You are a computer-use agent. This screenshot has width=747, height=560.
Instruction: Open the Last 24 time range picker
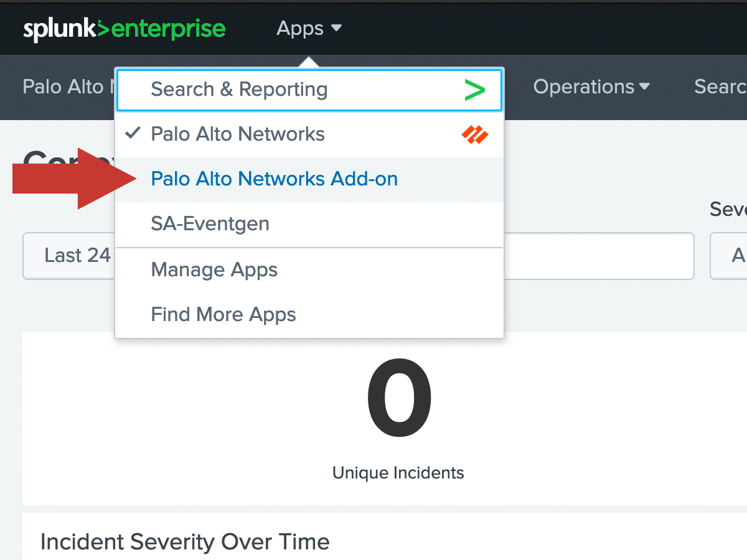68,256
